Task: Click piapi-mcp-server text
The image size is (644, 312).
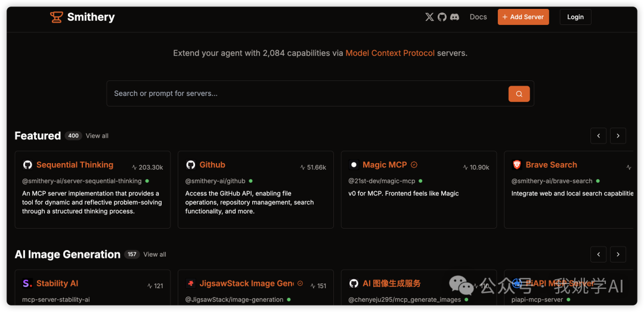Action: coord(537,299)
